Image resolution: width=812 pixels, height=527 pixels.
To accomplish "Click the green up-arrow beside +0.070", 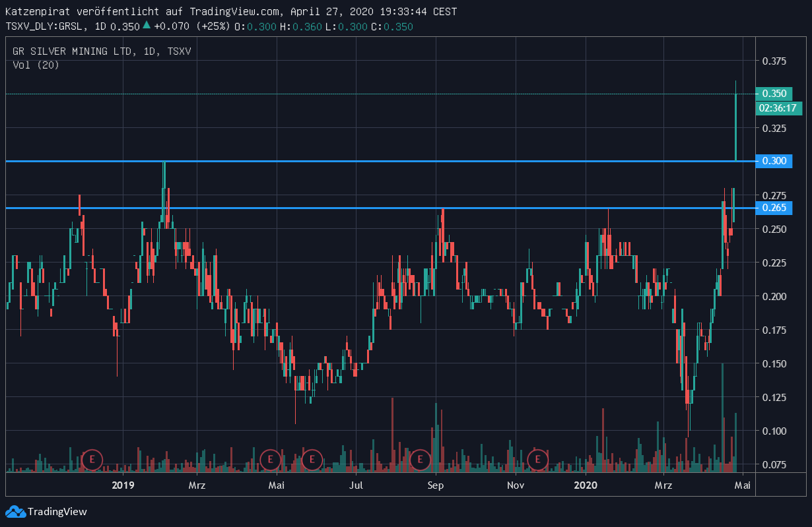I will click(x=146, y=26).
